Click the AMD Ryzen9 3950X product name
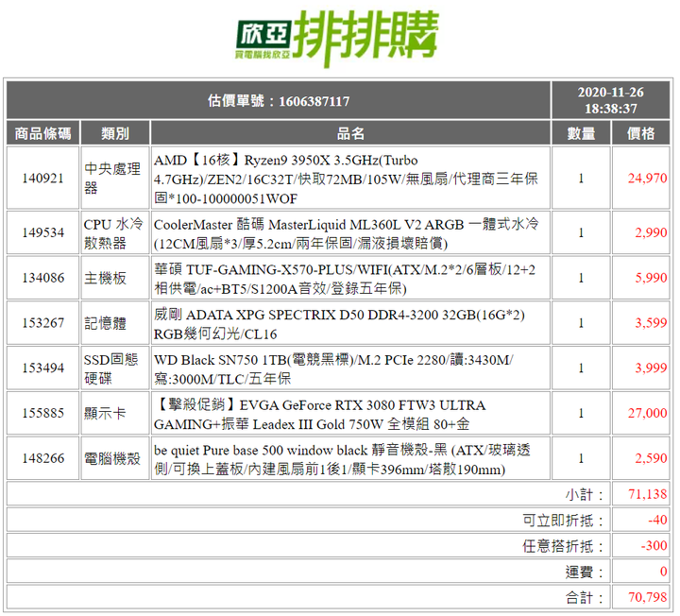 point(346,179)
